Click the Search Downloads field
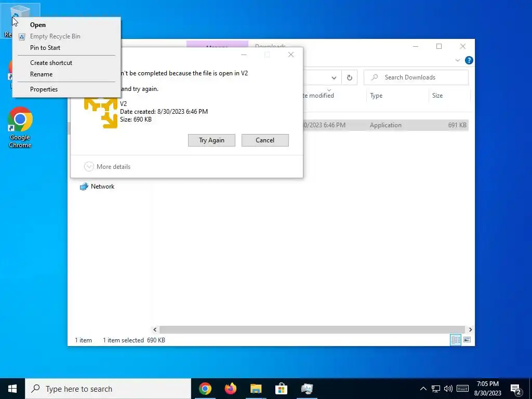The height and width of the screenshot is (399, 532). pos(416,77)
